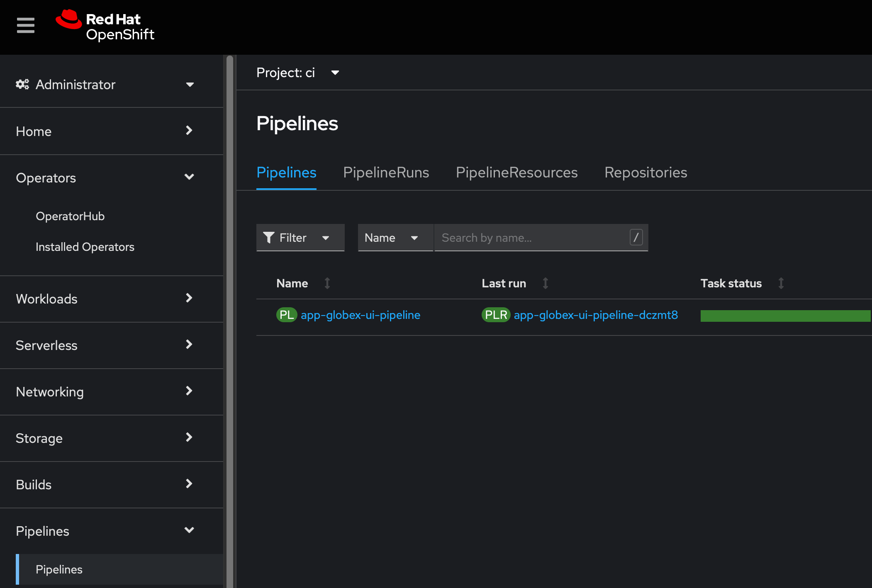Select the Pipelines sidebar sub-item
The height and width of the screenshot is (588, 872).
click(x=119, y=569)
